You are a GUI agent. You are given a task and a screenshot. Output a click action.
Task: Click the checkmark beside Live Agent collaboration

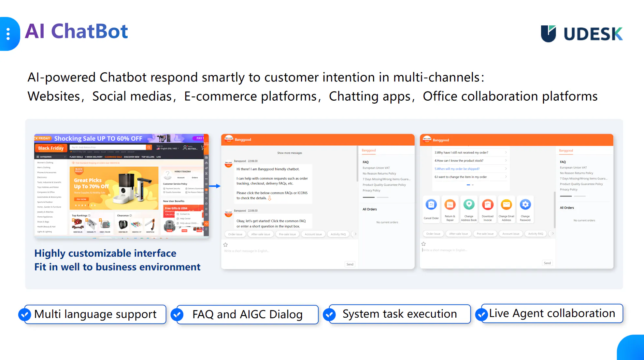(481, 314)
